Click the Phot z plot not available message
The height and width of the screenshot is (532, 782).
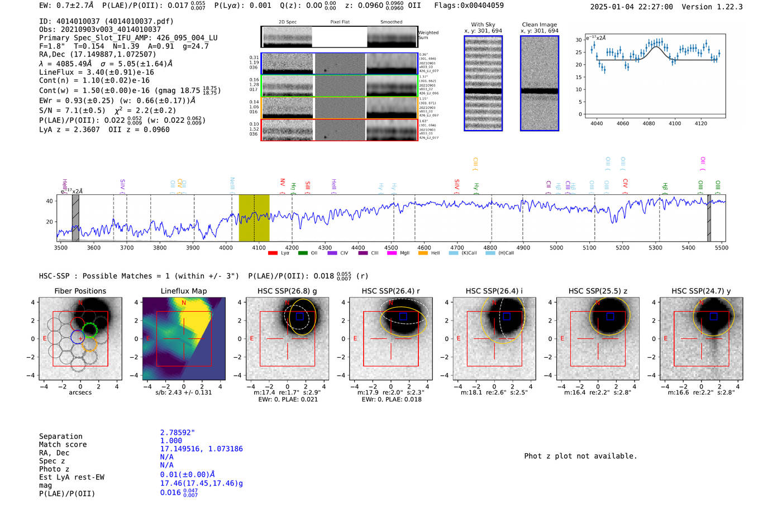pos(580,456)
